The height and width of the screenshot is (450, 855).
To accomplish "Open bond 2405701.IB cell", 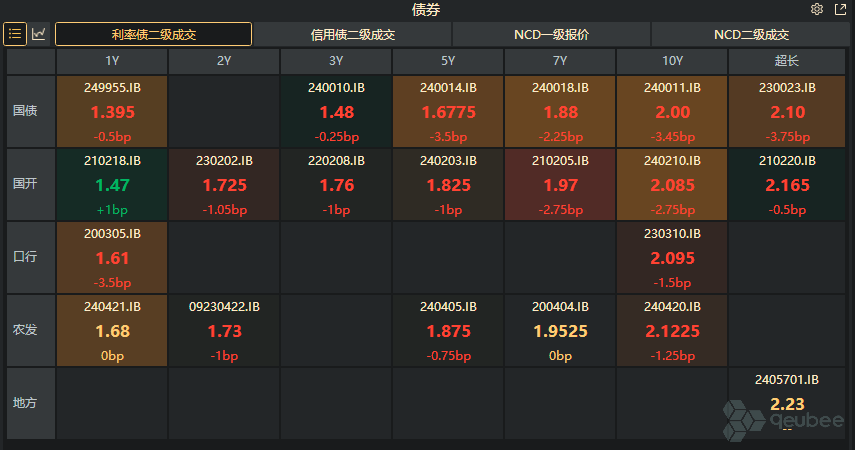I will pyautogui.click(x=787, y=404).
